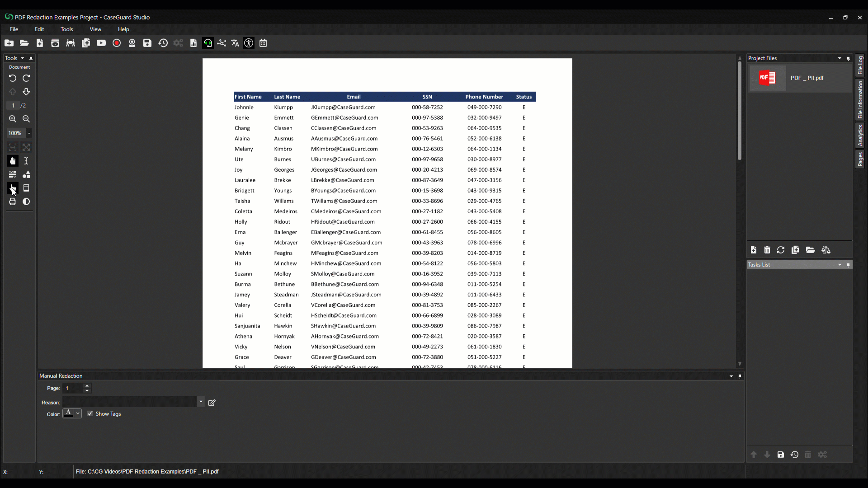The image size is (868, 488).
Task: Click the AI redaction settings gear icon
Action: 178,43
